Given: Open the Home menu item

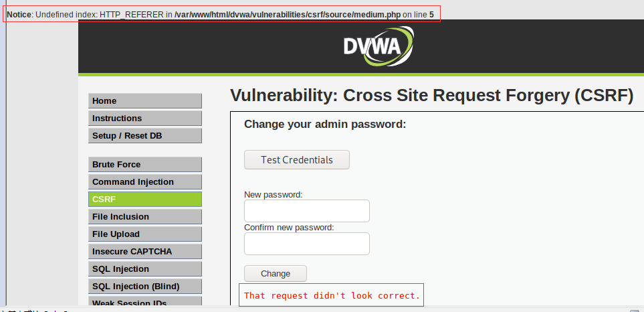Looking at the screenshot, I should (145, 100).
